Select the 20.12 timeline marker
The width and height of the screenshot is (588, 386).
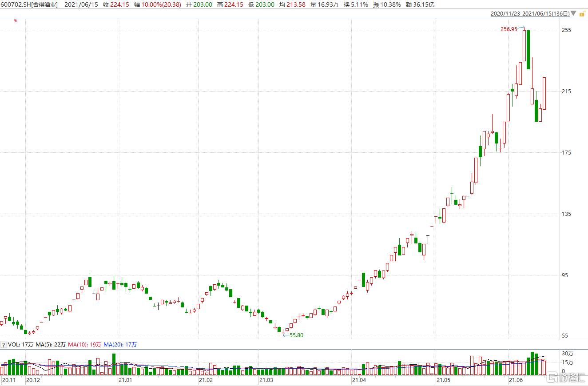tap(33, 380)
